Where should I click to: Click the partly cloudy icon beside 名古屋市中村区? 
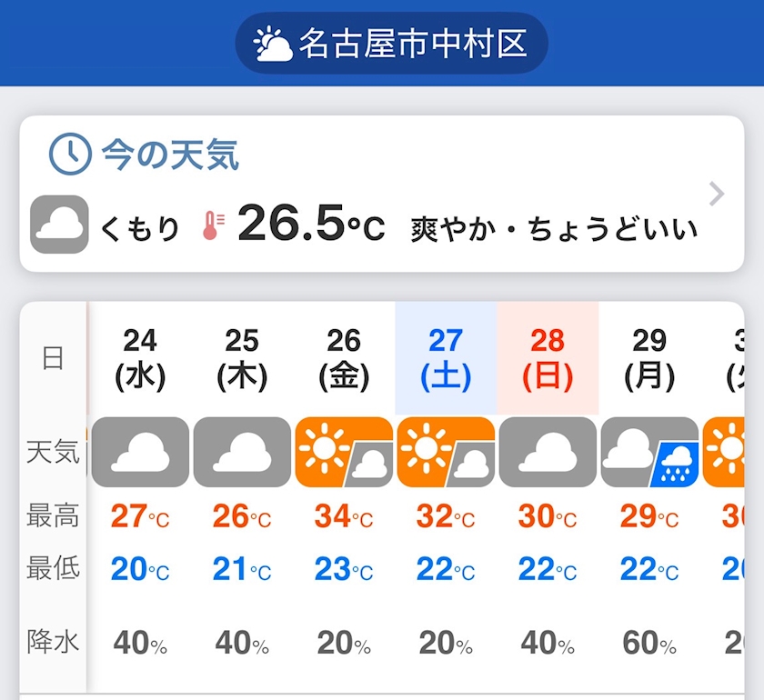[273, 44]
